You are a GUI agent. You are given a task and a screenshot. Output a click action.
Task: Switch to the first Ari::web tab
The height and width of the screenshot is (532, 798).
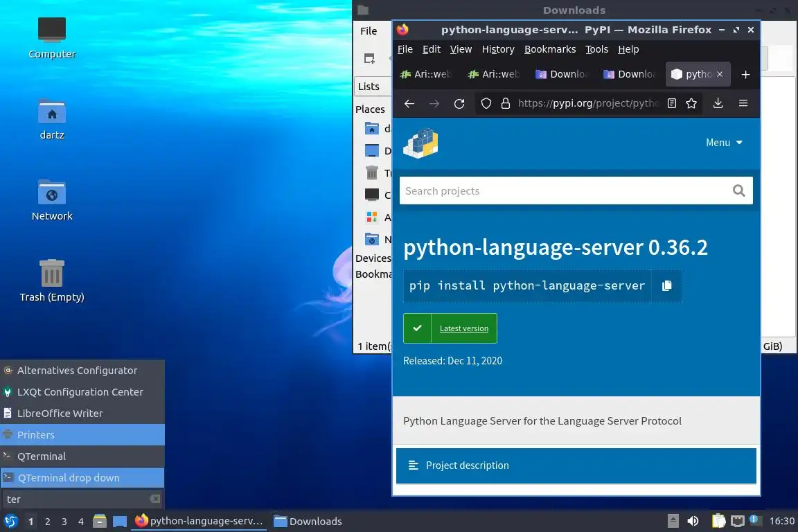426,74
